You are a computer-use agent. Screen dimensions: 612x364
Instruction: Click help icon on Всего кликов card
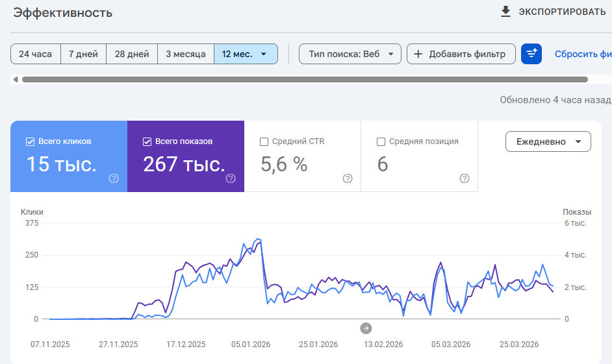pyautogui.click(x=114, y=178)
